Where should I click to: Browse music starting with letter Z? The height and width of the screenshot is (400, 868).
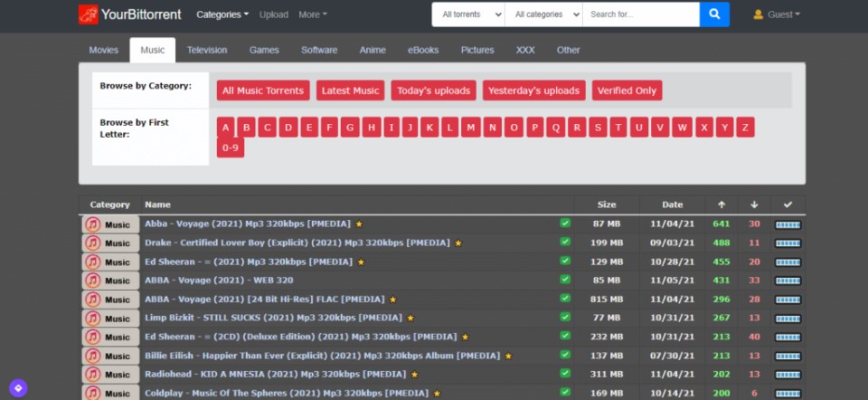point(745,128)
